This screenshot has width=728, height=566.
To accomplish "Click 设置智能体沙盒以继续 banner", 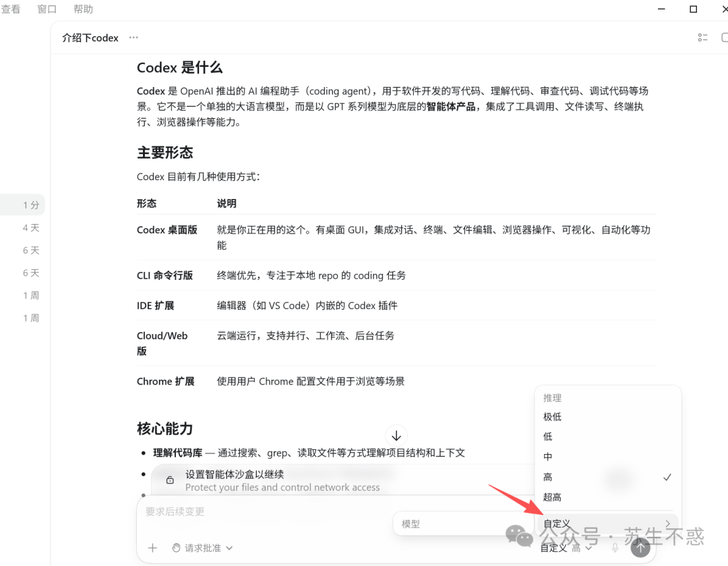I will click(x=235, y=474).
